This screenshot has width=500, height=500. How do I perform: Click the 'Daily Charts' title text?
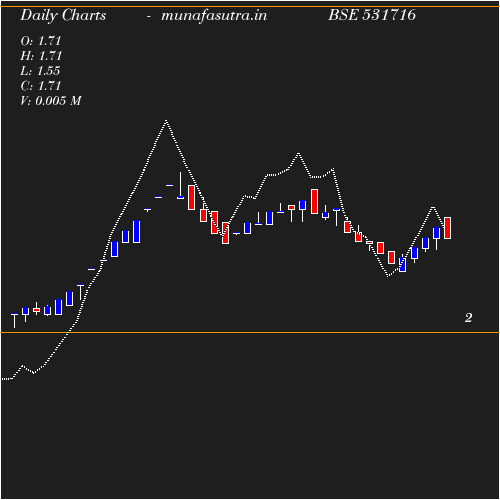click(x=63, y=16)
